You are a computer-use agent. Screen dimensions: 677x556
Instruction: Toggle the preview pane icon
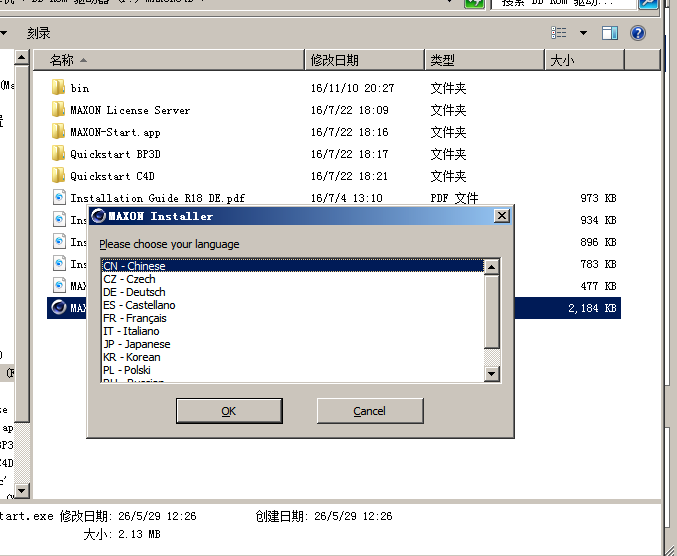click(610, 33)
